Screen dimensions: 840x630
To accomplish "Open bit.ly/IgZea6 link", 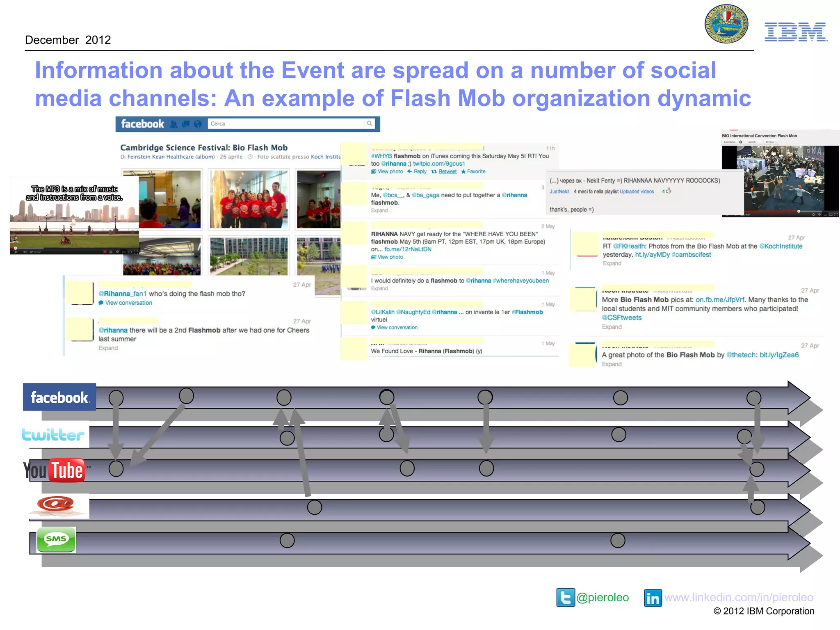I will click(779, 355).
